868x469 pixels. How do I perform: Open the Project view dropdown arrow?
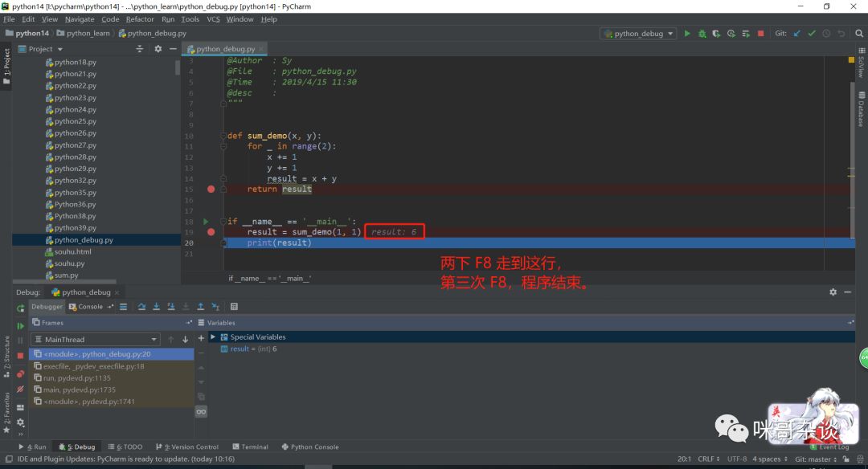[60, 49]
